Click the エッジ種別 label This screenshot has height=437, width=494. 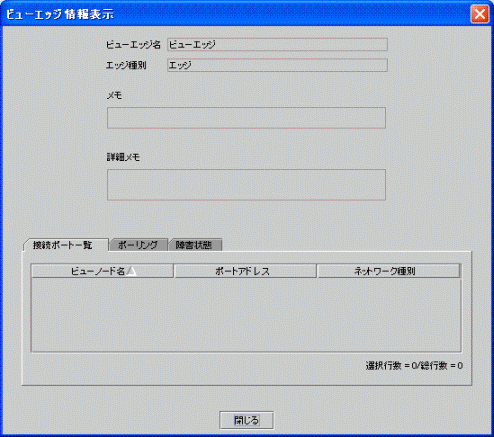126,65
